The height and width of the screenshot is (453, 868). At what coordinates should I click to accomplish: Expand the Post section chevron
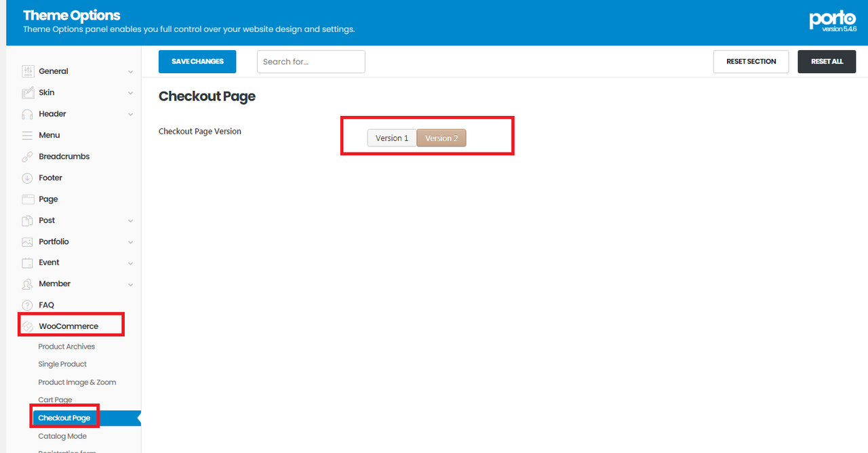tap(130, 221)
